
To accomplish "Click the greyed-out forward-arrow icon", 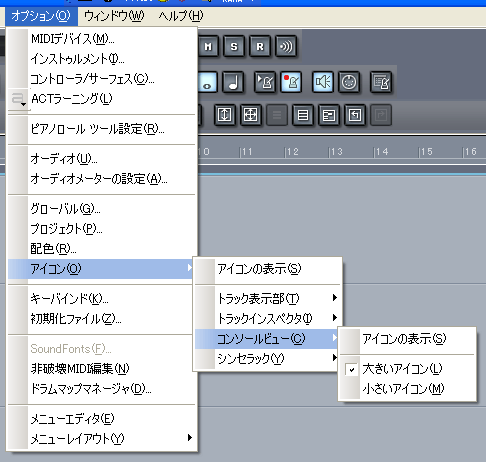I will (381, 115).
